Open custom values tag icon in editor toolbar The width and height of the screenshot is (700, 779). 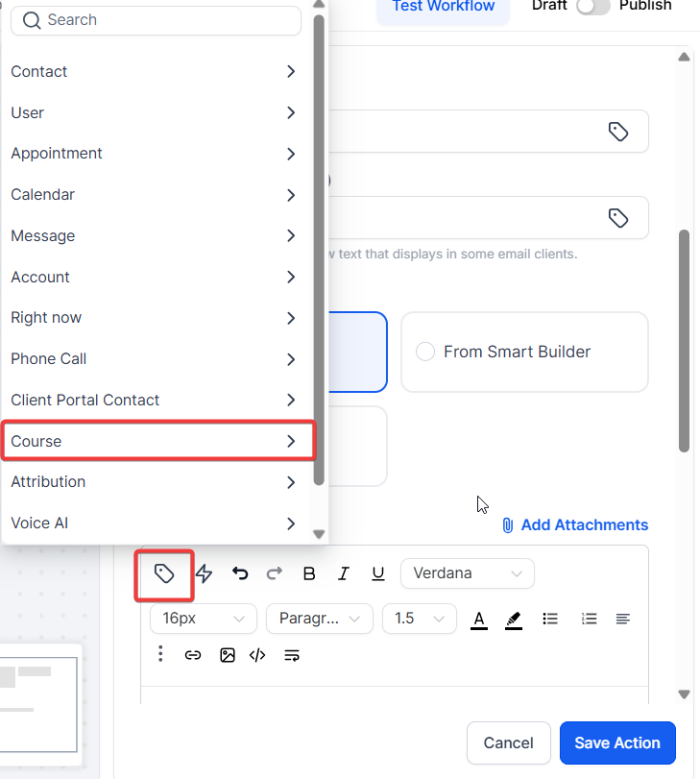point(164,574)
